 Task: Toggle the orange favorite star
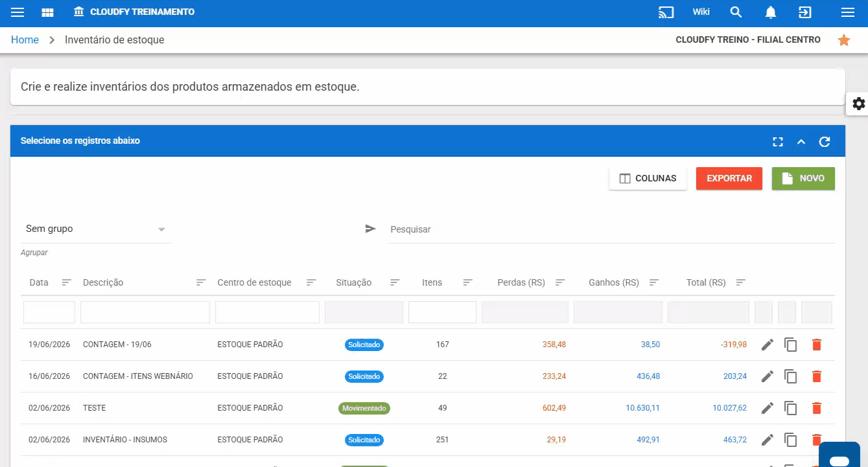tap(844, 40)
